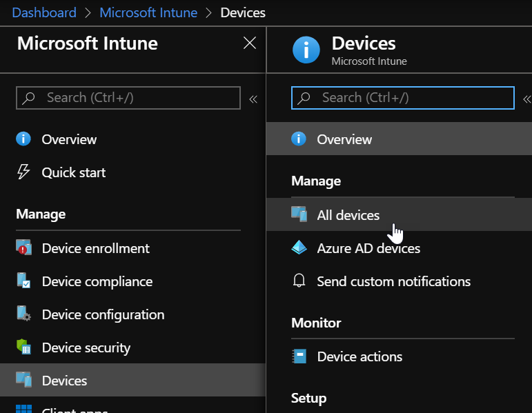The height and width of the screenshot is (413, 532).
Task: Go to the Dashboard breadcrumb link
Action: tap(44, 12)
